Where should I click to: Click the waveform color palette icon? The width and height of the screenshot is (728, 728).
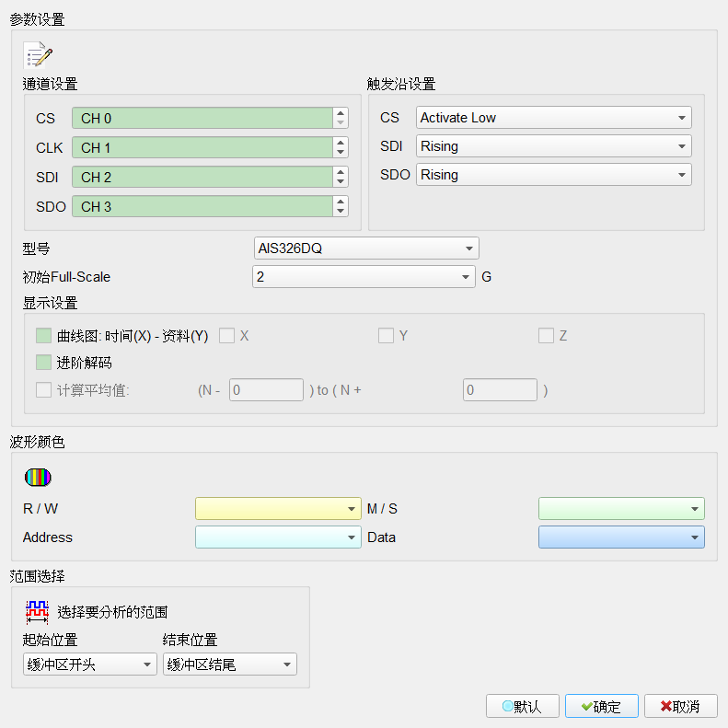click(x=38, y=478)
